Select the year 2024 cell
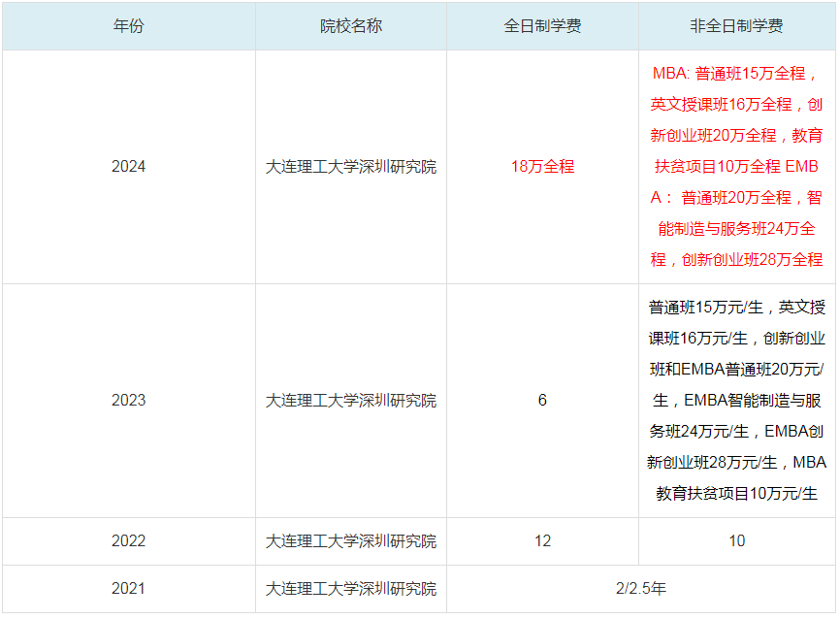Viewport: 840px width, 619px height. tap(131, 167)
